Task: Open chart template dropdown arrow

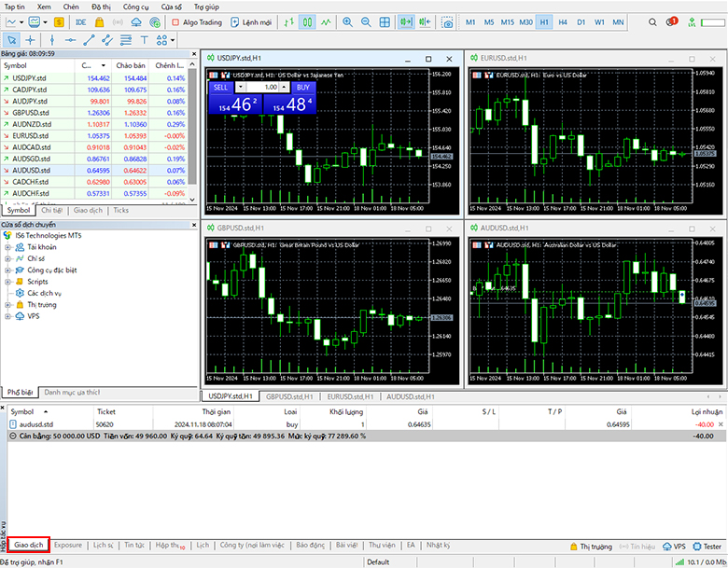Action: pyautogui.click(x=45, y=22)
